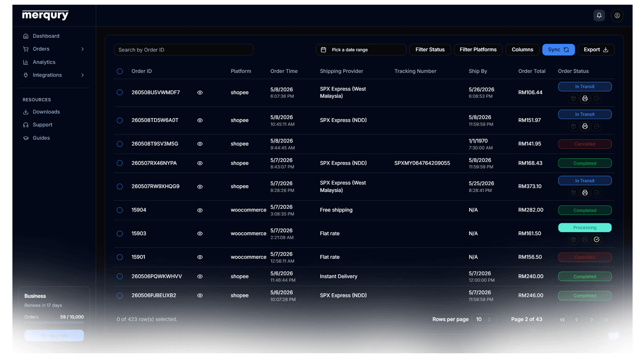Print label for order 260508TD5W6A0T

click(585, 126)
